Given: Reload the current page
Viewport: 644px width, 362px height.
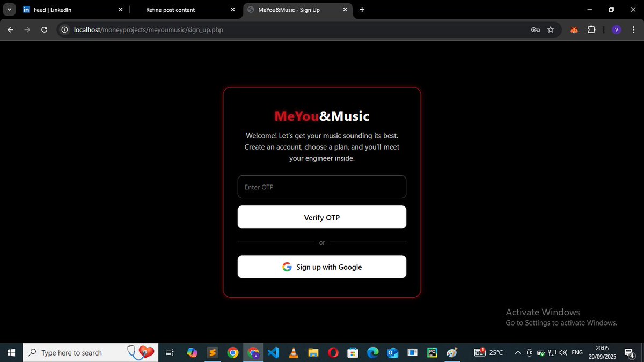Looking at the screenshot, I should pyautogui.click(x=45, y=30).
